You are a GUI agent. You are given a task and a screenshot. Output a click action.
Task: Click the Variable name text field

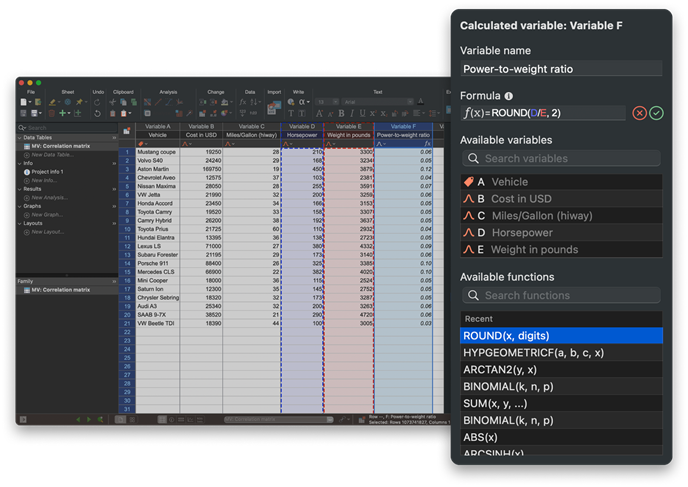[x=560, y=69]
